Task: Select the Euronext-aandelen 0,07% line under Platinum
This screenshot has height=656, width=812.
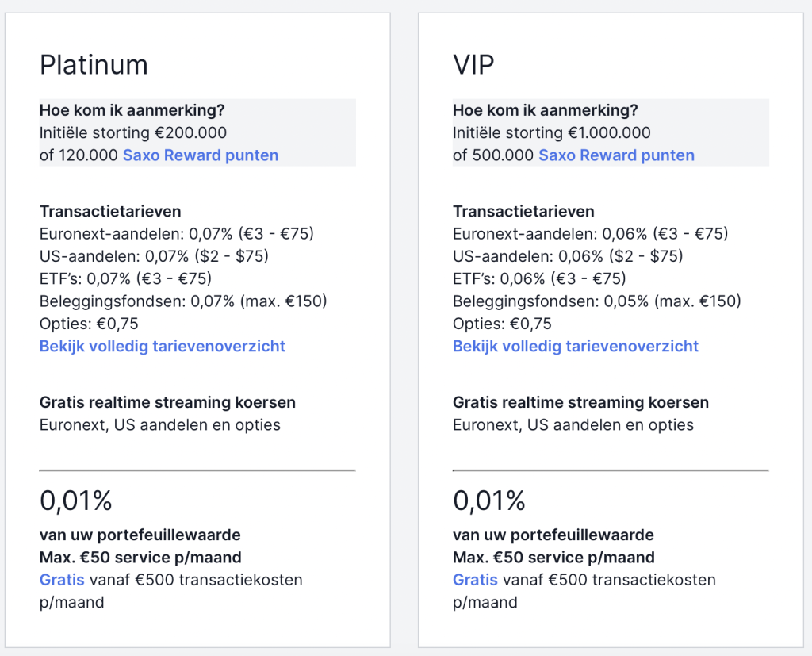Action: click(x=176, y=234)
